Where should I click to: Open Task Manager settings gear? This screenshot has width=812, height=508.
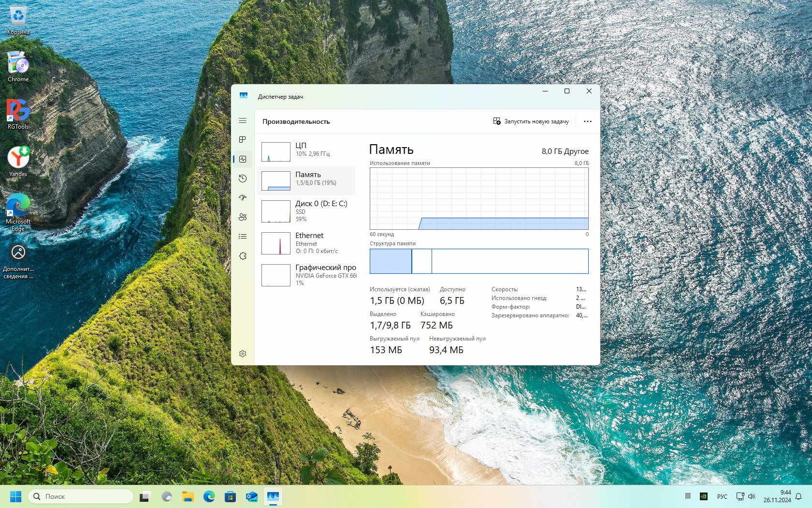click(x=243, y=354)
